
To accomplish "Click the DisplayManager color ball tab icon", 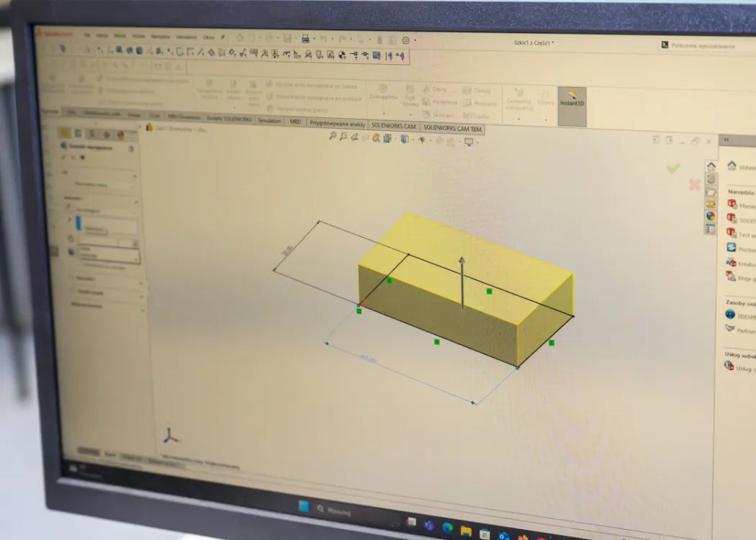I will [120, 135].
